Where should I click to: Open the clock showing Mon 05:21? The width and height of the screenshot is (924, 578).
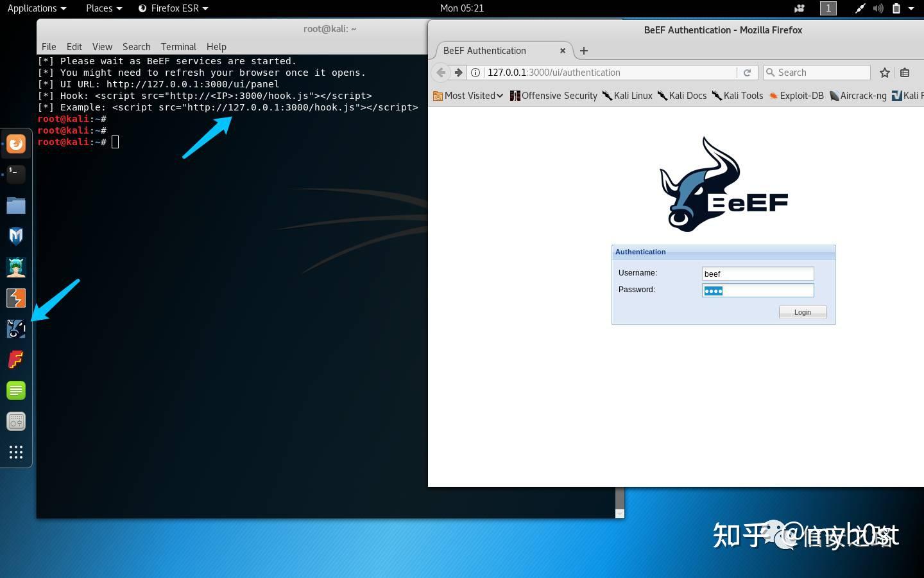click(x=462, y=8)
